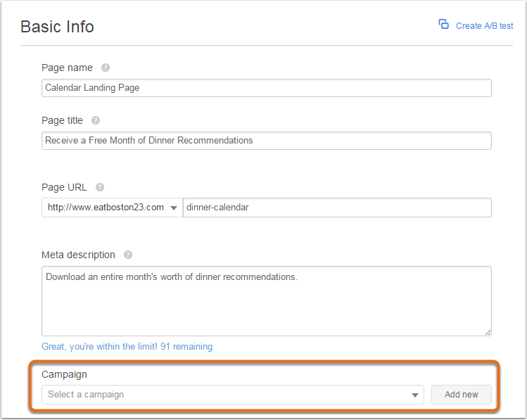The width and height of the screenshot is (527, 420).
Task: Click the characters remaining limit message
Action: pos(127,346)
